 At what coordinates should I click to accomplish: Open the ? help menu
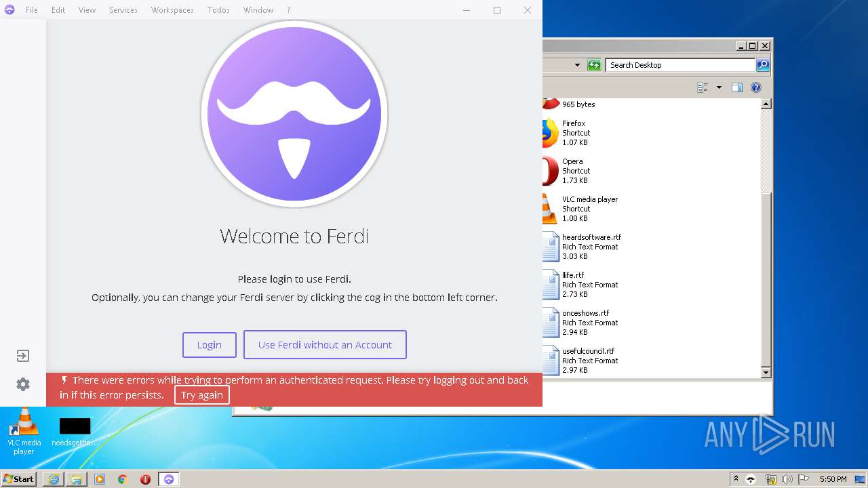289,10
